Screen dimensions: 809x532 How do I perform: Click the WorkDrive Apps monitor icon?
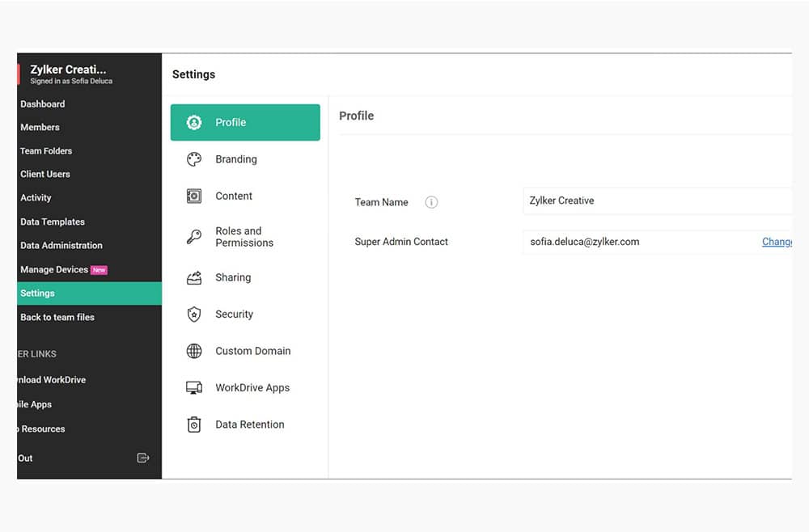point(194,387)
